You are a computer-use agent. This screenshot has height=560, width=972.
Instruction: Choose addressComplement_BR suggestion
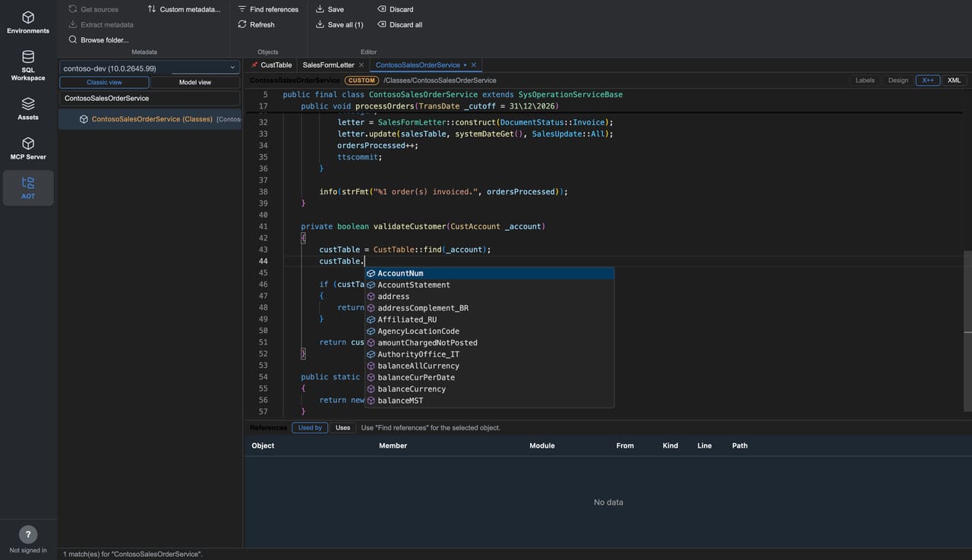click(x=490, y=308)
